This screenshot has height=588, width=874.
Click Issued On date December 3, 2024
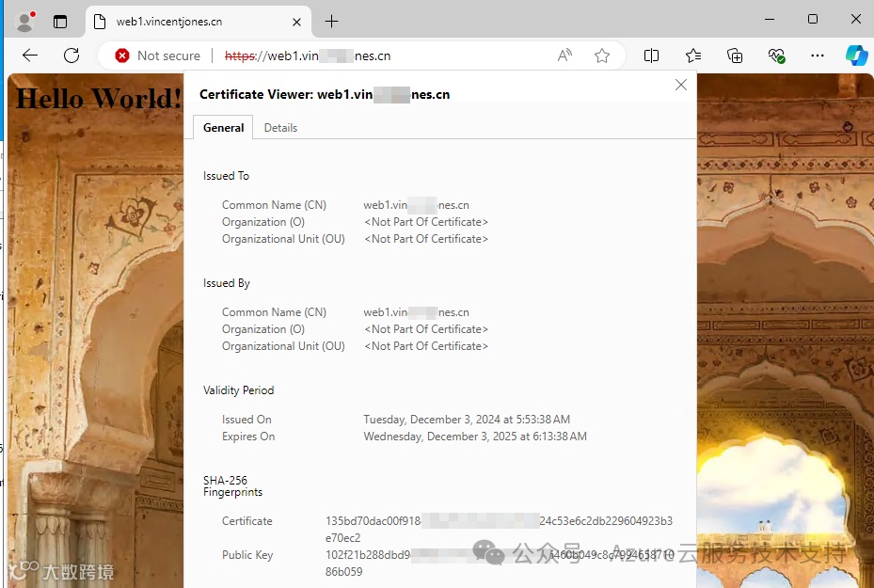467,419
